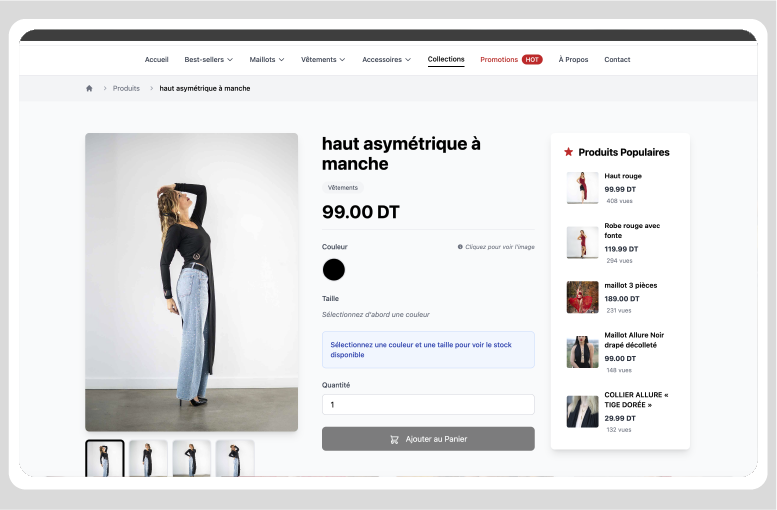Click the product title heading

click(401, 154)
